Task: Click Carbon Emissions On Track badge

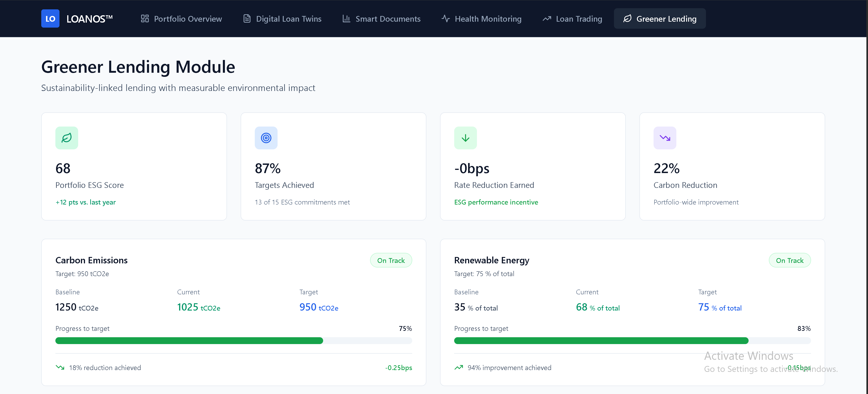Action: 391,260
